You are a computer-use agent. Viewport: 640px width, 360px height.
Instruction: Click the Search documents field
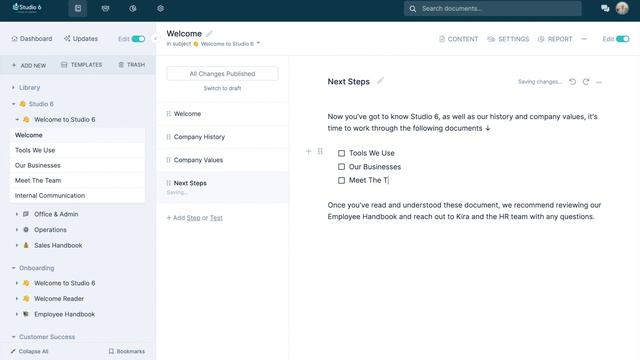click(x=493, y=9)
